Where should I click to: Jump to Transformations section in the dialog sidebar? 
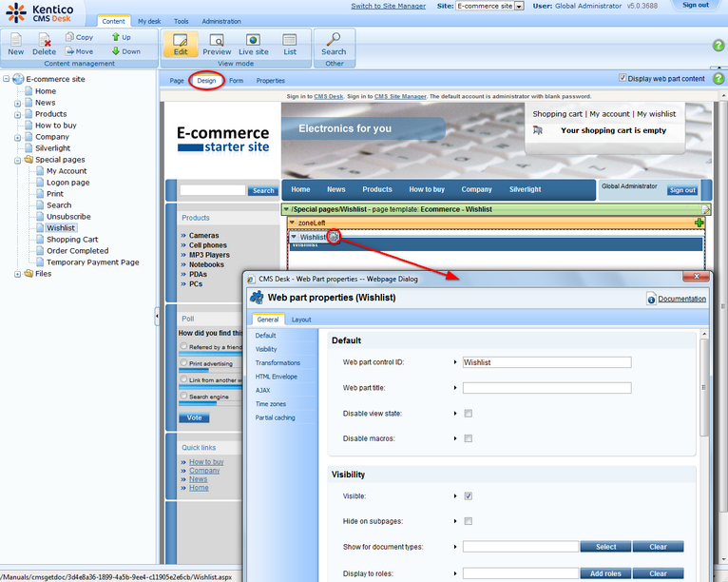click(x=278, y=362)
